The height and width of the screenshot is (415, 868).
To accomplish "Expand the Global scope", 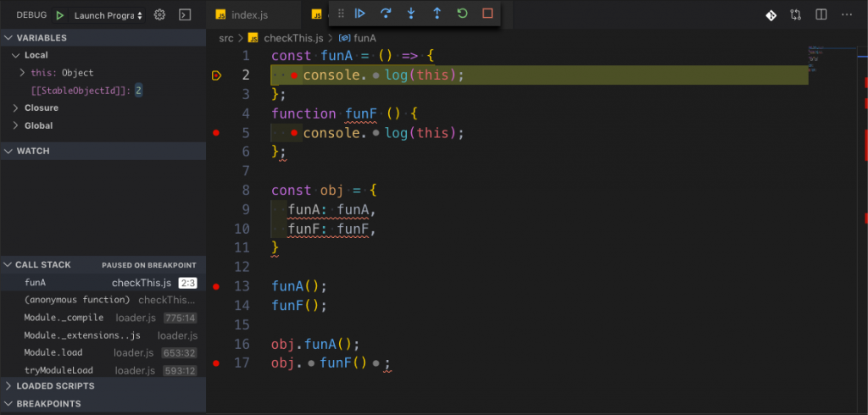I will click(103, 125).
